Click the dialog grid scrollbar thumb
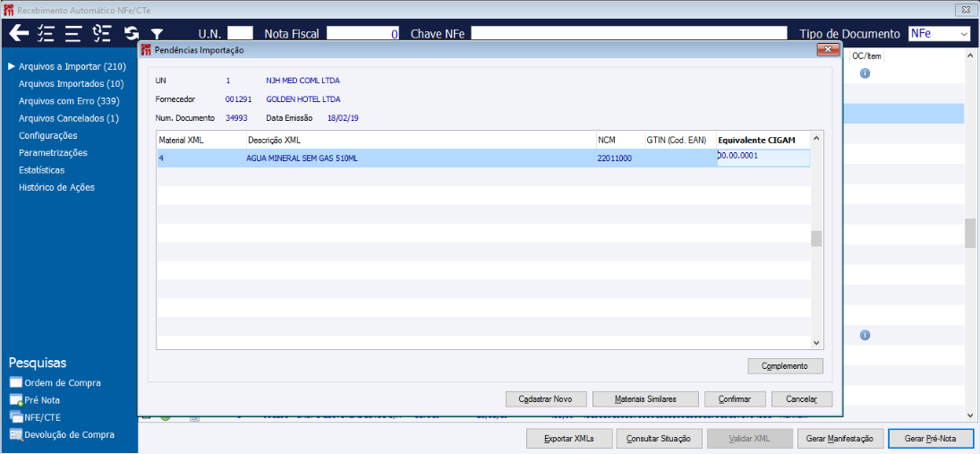 (x=816, y=239)
